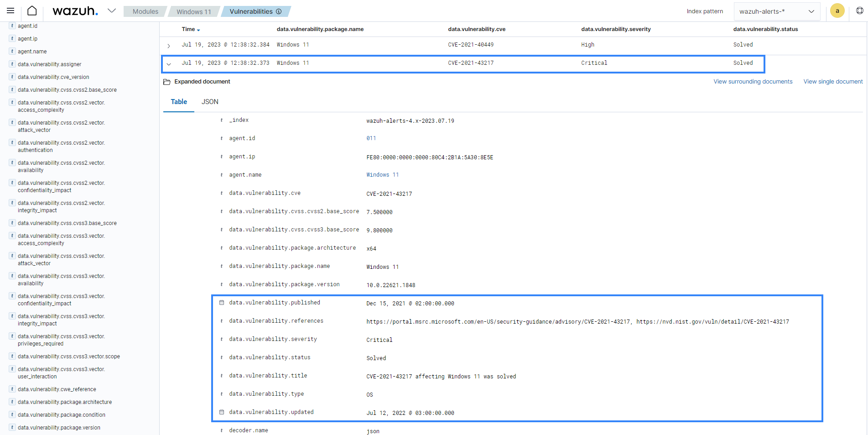Click type icon of data.vulnerability.assigner
Viewport: 868px width, 435px height.
(x=12, y=64)
